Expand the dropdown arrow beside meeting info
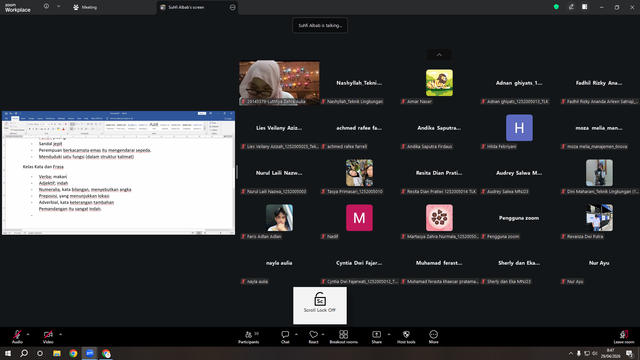 click(58, 7)
